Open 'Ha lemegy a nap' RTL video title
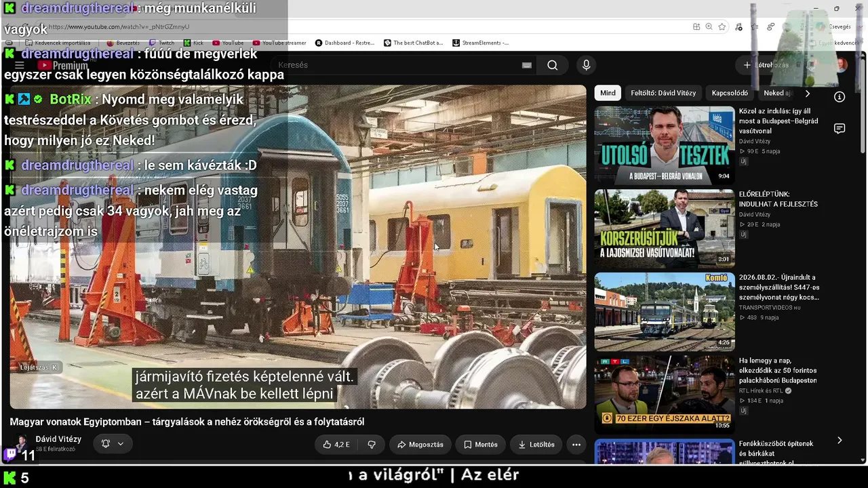The width and height of the screenshot is (868, 488). (778, 371)
